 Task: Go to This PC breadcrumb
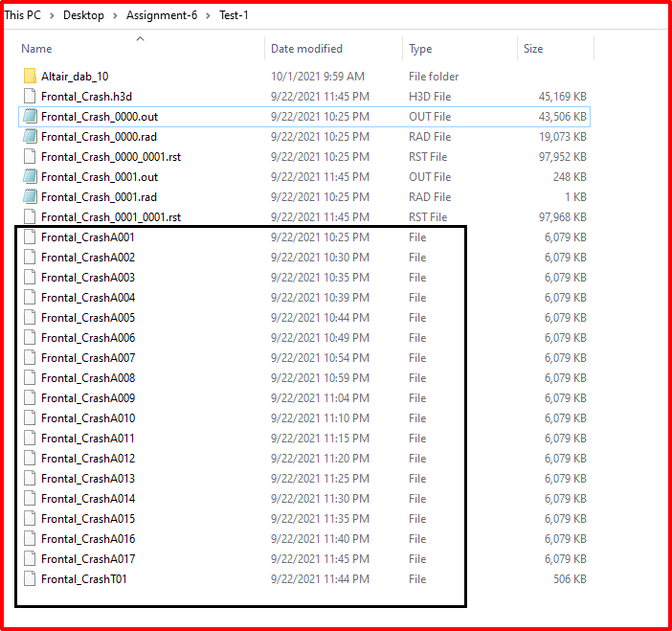pyautogui.click(x=23, y=15)
